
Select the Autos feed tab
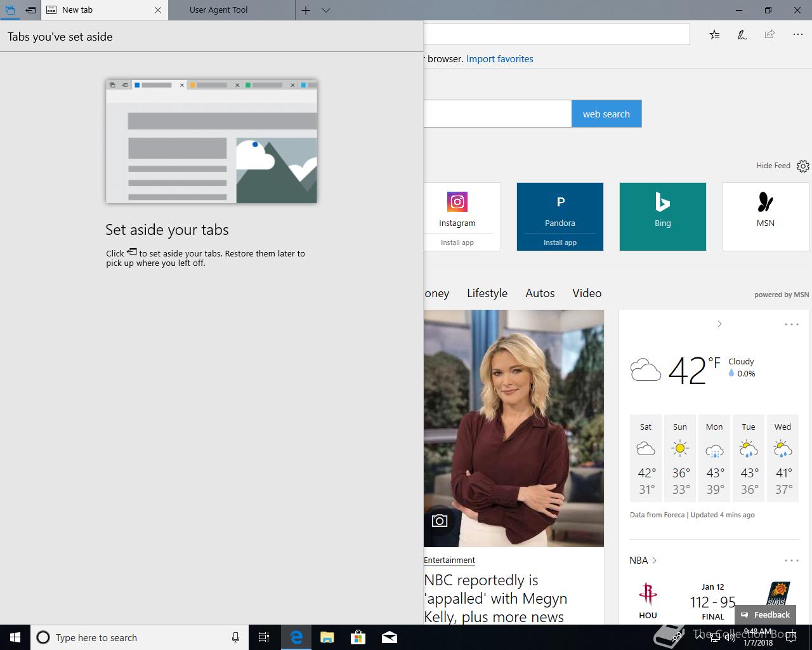[540, 293]
